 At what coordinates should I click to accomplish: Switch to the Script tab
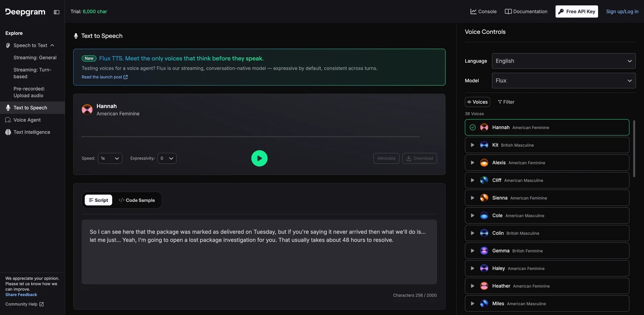pyautogui.click(x=98, y=200)
